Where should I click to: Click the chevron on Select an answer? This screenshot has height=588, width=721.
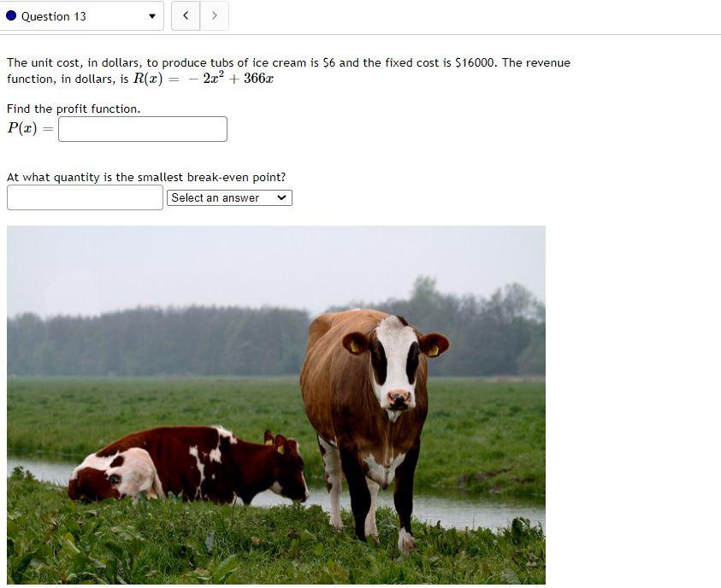click(x=282, y=198)
